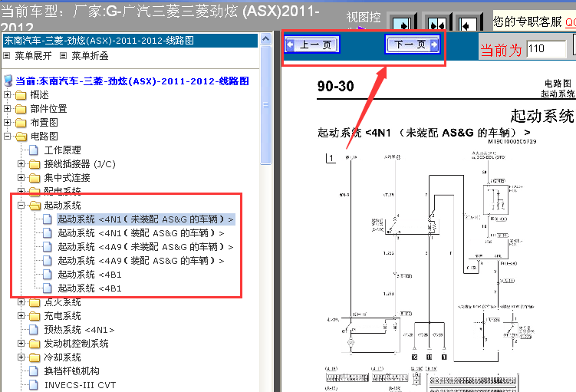Screen dimensions: 576x392
Task: Click the 90-30 page heading
Action: [x=335, y=86]
